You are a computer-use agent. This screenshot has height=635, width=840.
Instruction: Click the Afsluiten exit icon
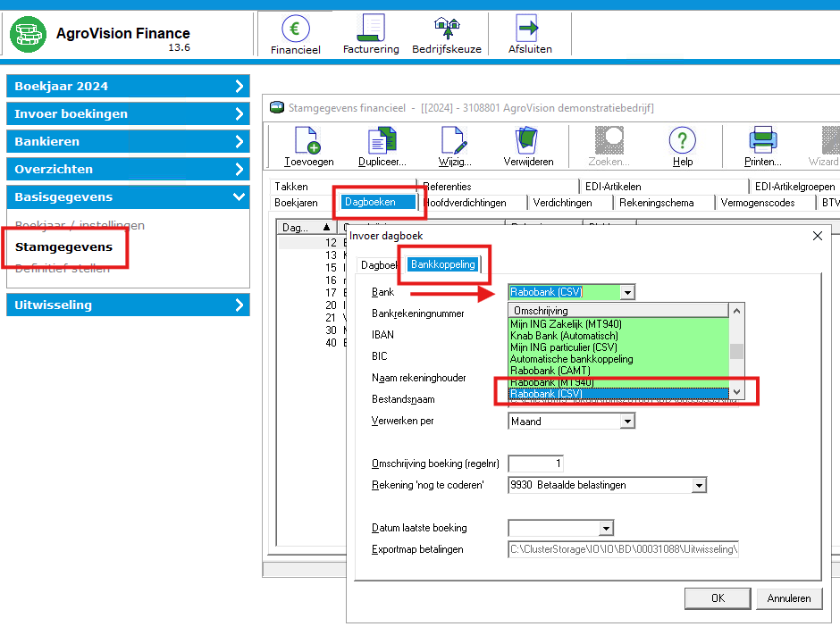click(529, 28)
